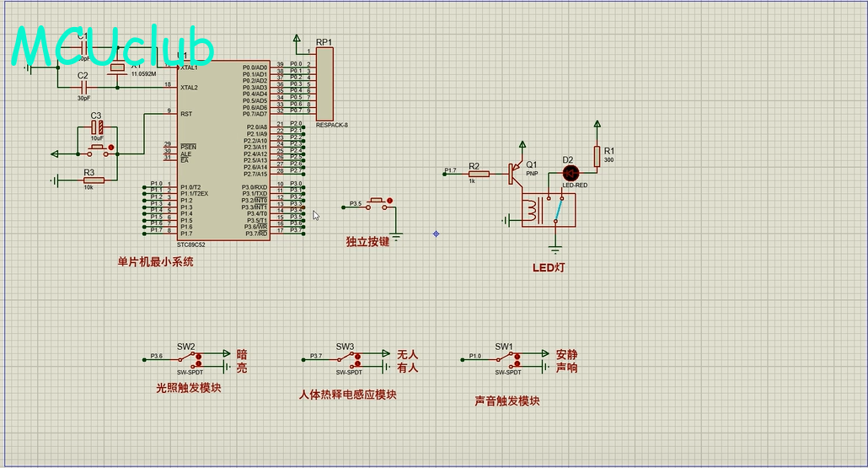Select resistor R2 1k
The image size is (868, 468).
point(479,174)
